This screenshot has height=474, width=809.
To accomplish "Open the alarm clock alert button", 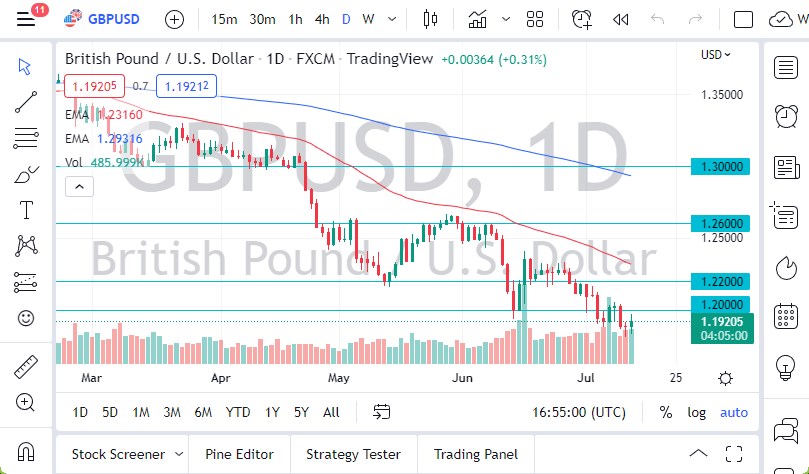I will tap(581, 19).
